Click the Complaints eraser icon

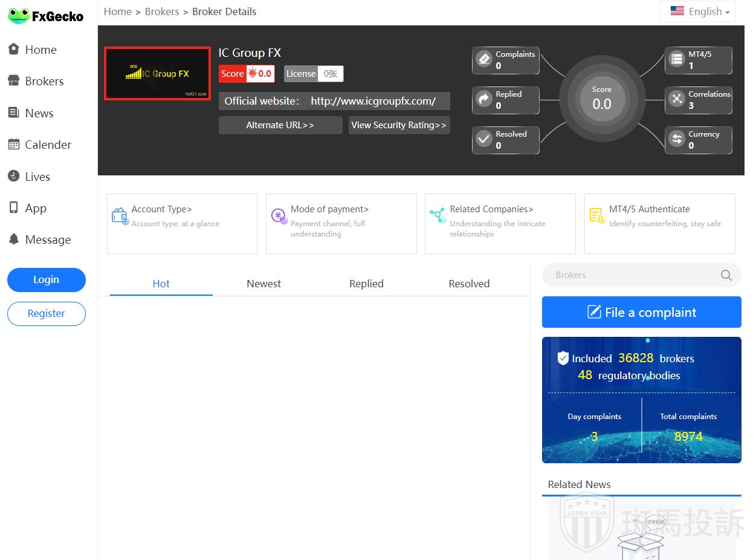click(484, 59)
